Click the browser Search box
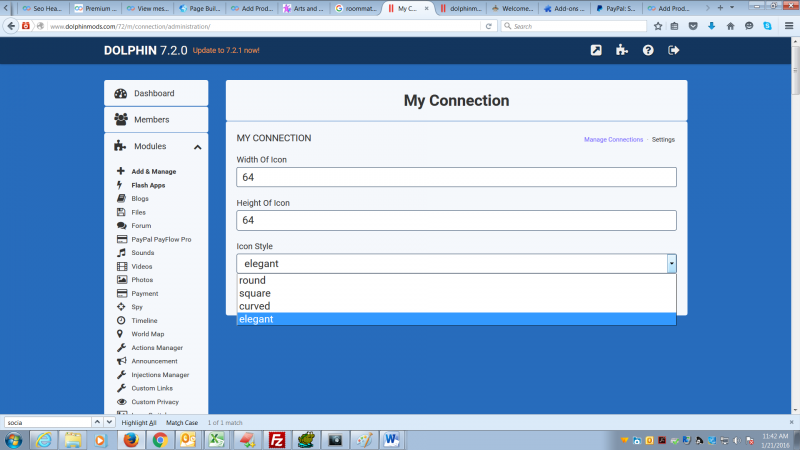Viewport: 800px width, 450px height. 573,26
